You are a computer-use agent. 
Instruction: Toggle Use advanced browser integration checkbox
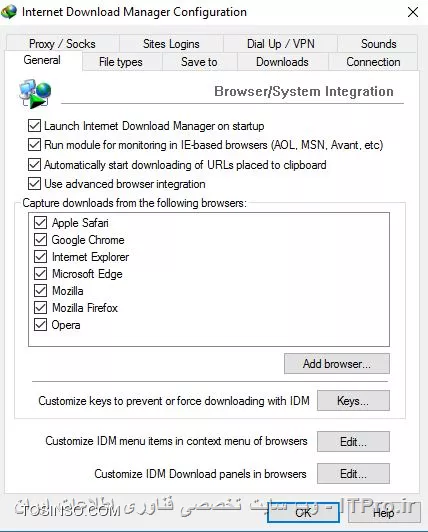tap(34, 184)
